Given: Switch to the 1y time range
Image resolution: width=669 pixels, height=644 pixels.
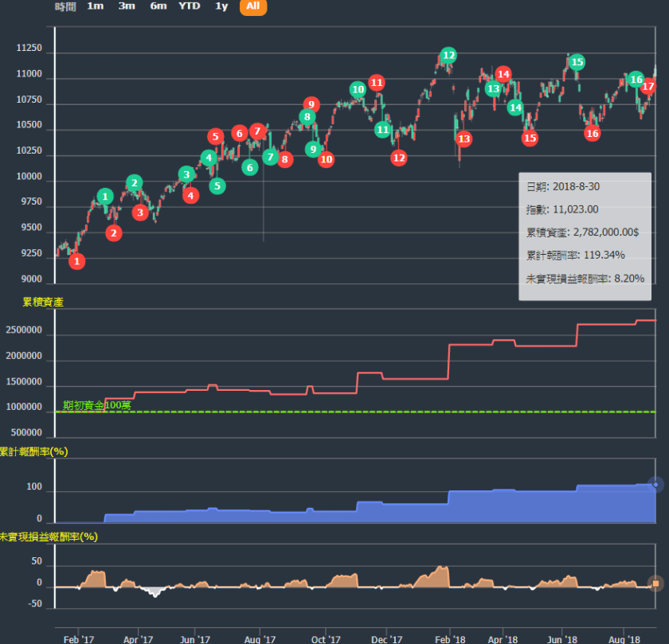Looking at the screenshot, I should [x=221, y=6].
